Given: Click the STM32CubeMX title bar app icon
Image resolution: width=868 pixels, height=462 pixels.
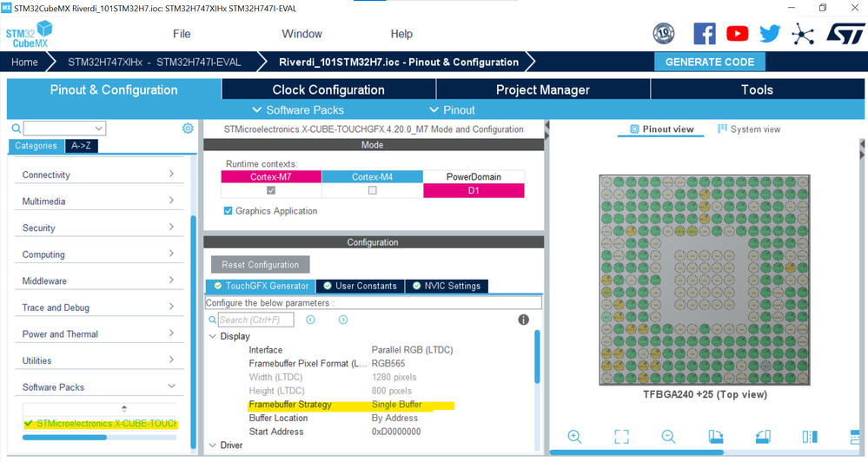Looking at the screenshot, I should coord(6,8).
